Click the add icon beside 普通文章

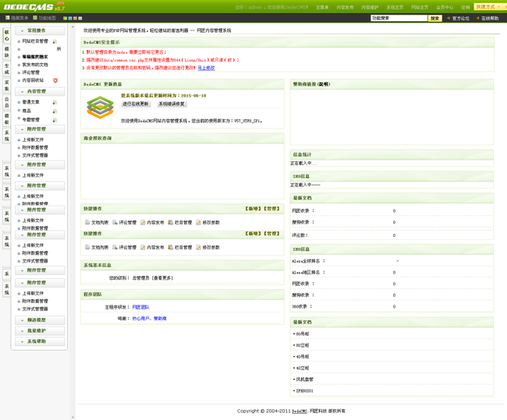click(x=55, y=102)
